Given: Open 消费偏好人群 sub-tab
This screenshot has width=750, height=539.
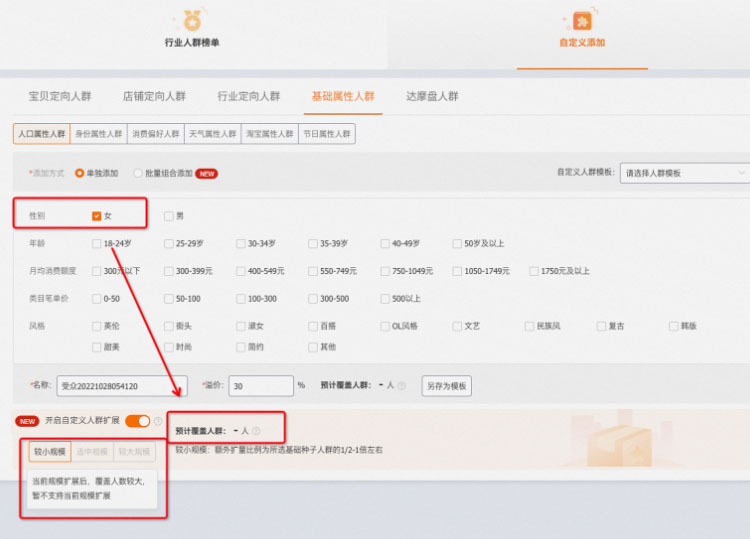Looking at the screenshot, I should pyautogui.click(x=156, y=134).
